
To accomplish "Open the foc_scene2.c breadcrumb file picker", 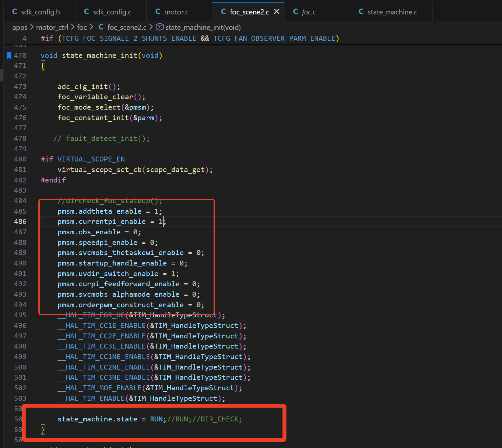I will [127, 28].
